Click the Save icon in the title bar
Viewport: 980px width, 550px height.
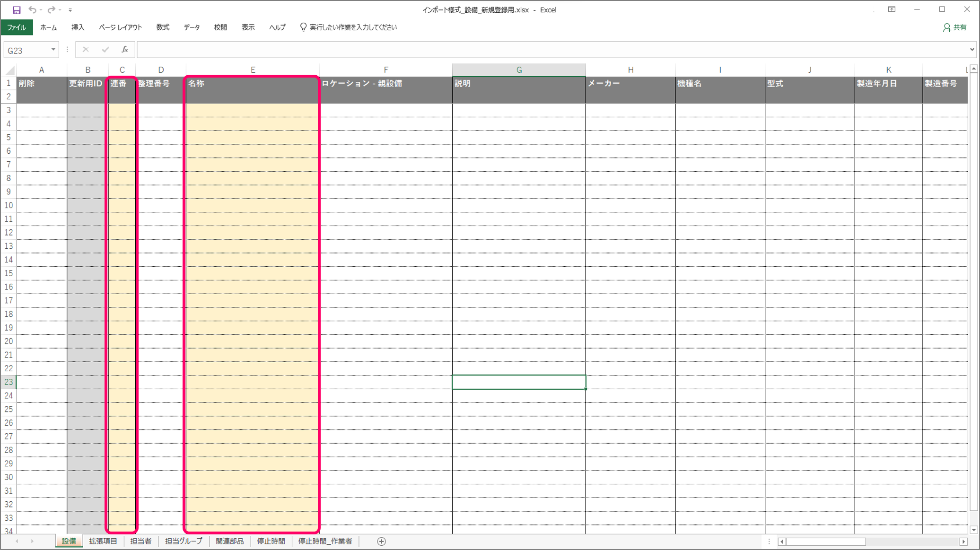pos(17,9)
